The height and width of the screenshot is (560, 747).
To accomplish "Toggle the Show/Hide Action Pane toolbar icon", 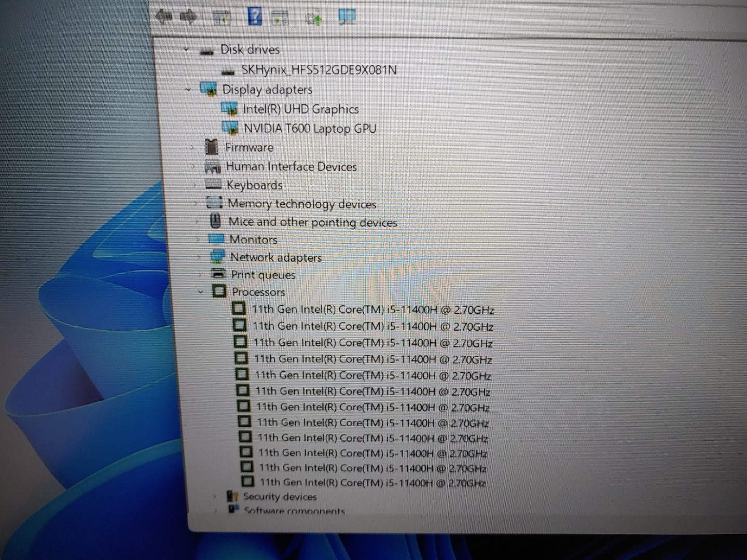I will point(280,18).
